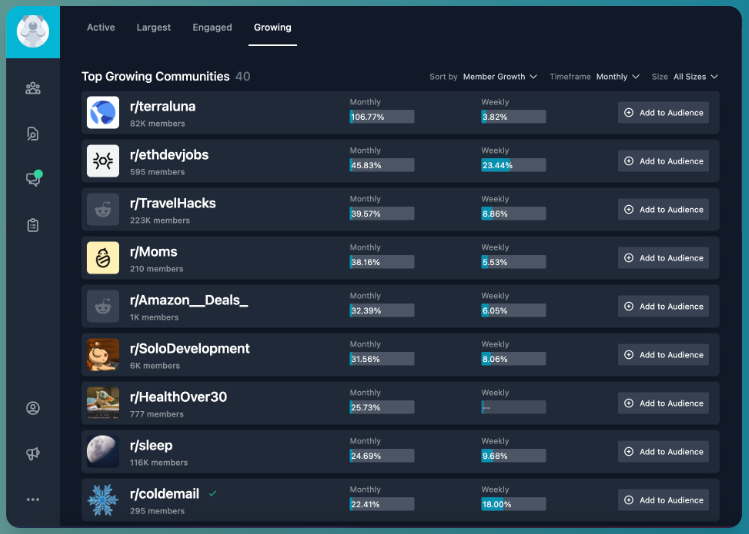Click the r/terraluna community logo
This screenshot has height=534, width=749.
tap(103, 113)
